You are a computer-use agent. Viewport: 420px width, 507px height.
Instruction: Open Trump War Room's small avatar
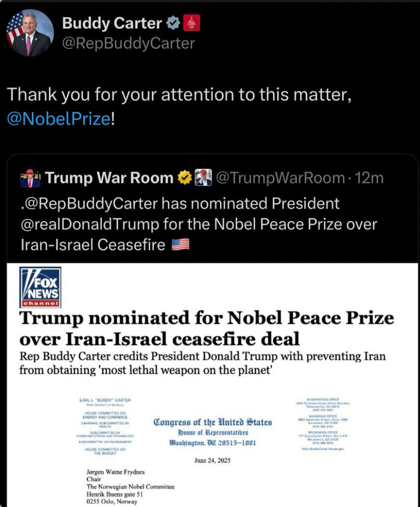[30, 178]
